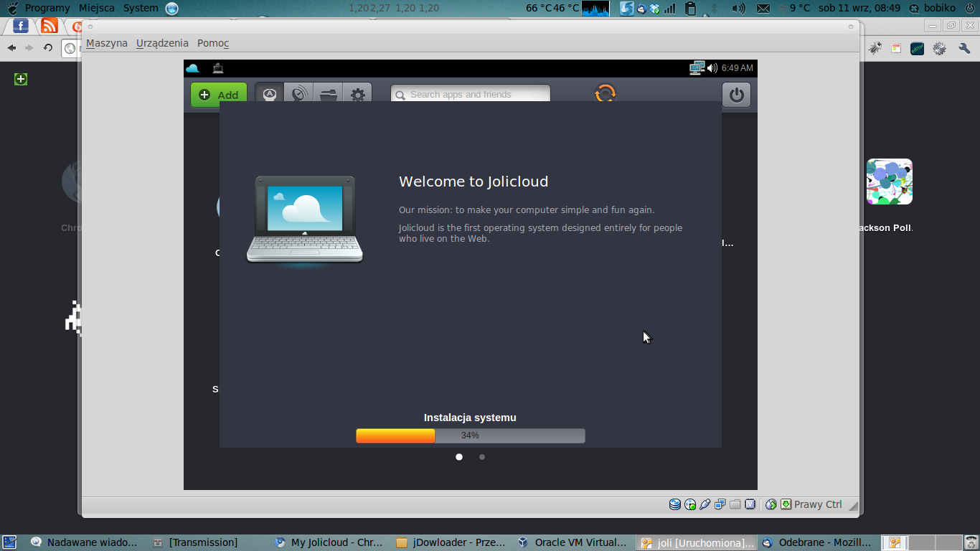Viewport: 980px width, 551px height.
Task: Open the Maszyna menu in VirtualBox
Action: 107,43
